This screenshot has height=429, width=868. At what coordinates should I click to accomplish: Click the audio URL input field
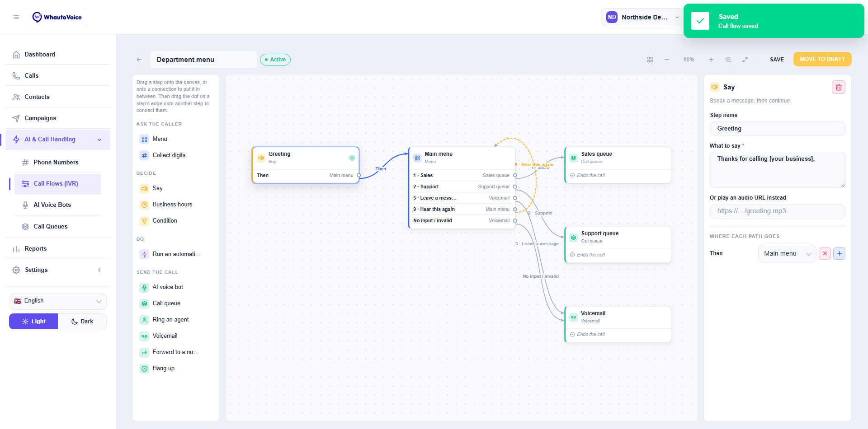(778, 211)
